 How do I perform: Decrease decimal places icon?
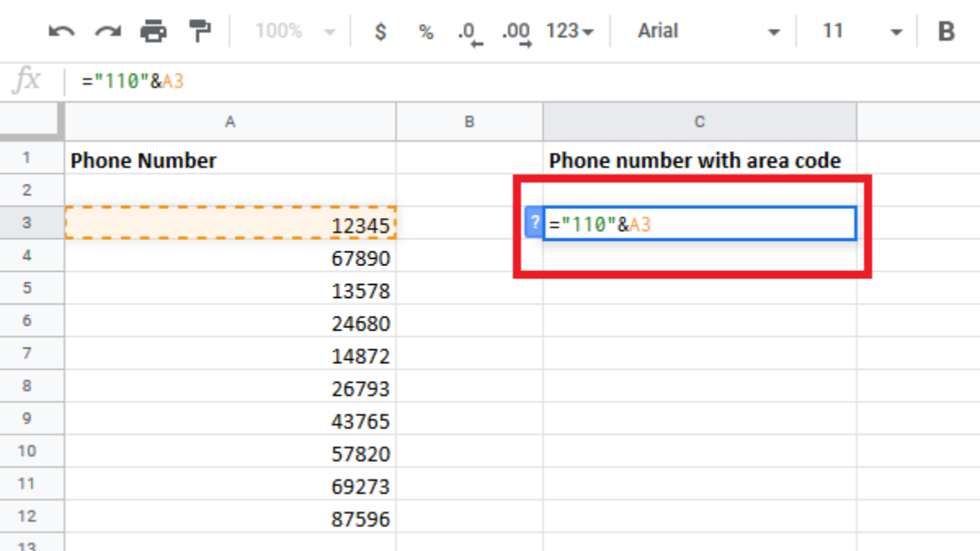[x=469, y=33]
